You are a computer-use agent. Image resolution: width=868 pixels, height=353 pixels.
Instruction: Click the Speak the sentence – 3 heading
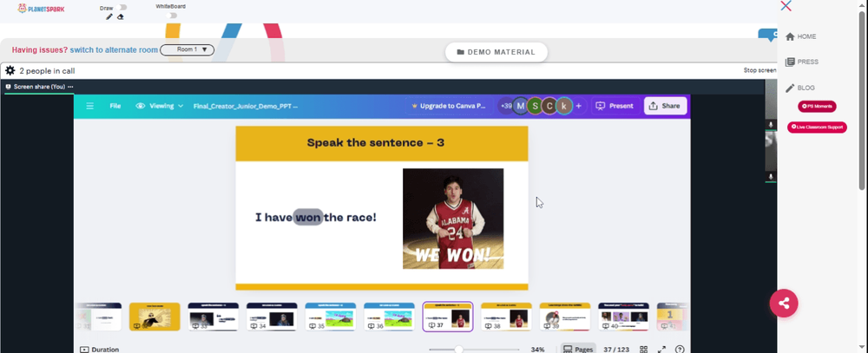point(376,143)
